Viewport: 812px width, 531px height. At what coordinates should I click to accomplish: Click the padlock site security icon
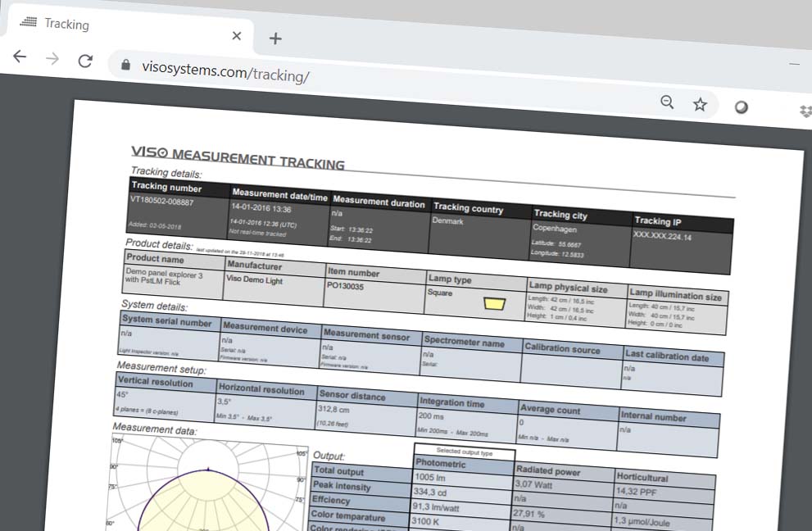(x=125, y=64)
